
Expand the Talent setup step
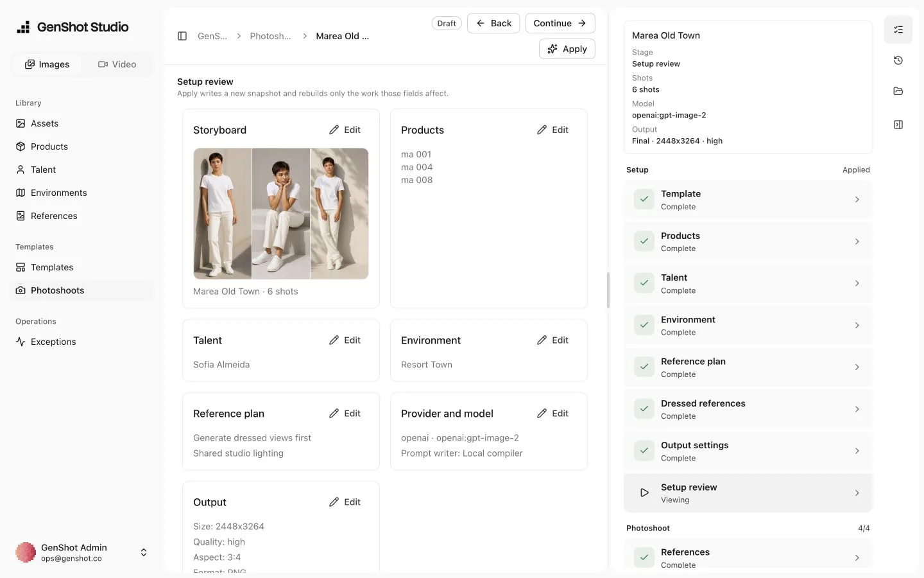click(x=748, y=283)
